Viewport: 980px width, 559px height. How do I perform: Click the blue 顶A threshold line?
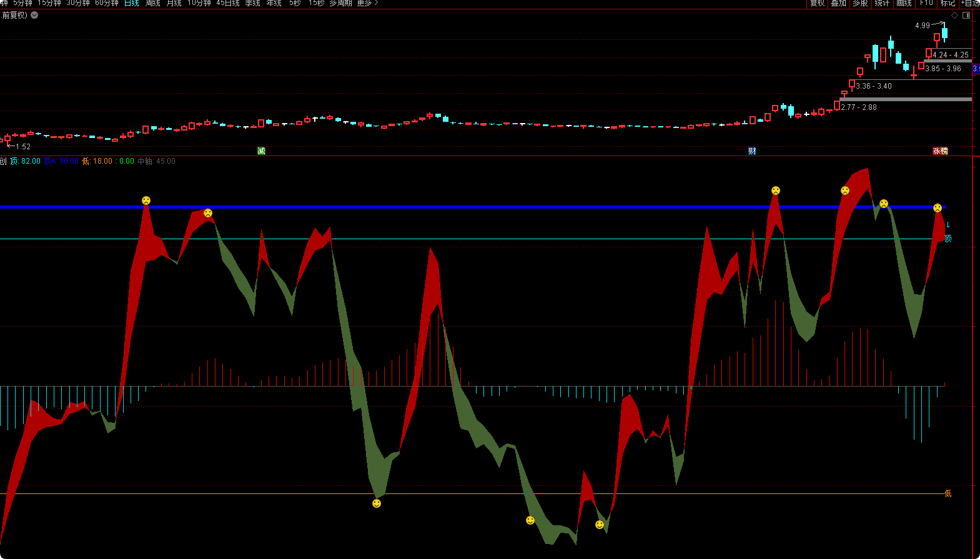(437, 207)
